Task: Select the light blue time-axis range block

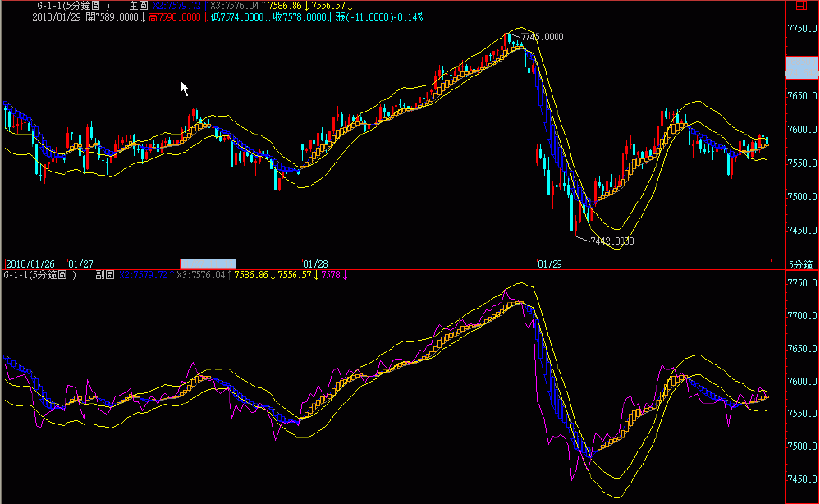Action: (x=208, y=264)
